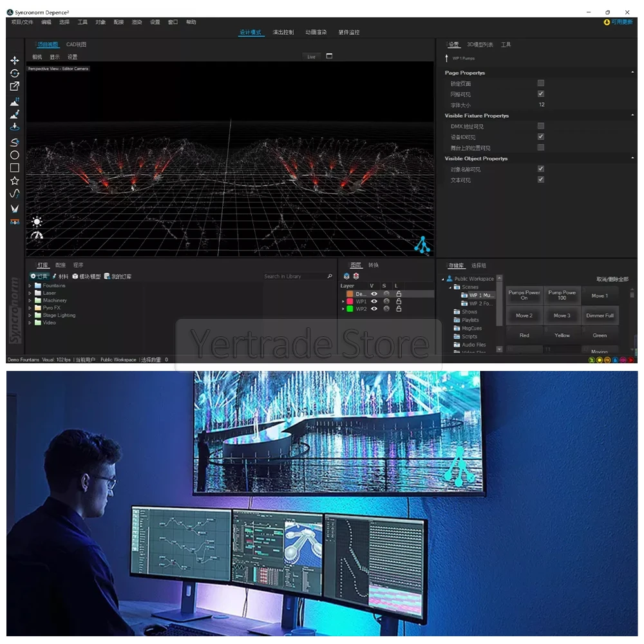Viewport: 644px width, 644px height.
Task: Select the star shape tool
Action: (15, 180)
